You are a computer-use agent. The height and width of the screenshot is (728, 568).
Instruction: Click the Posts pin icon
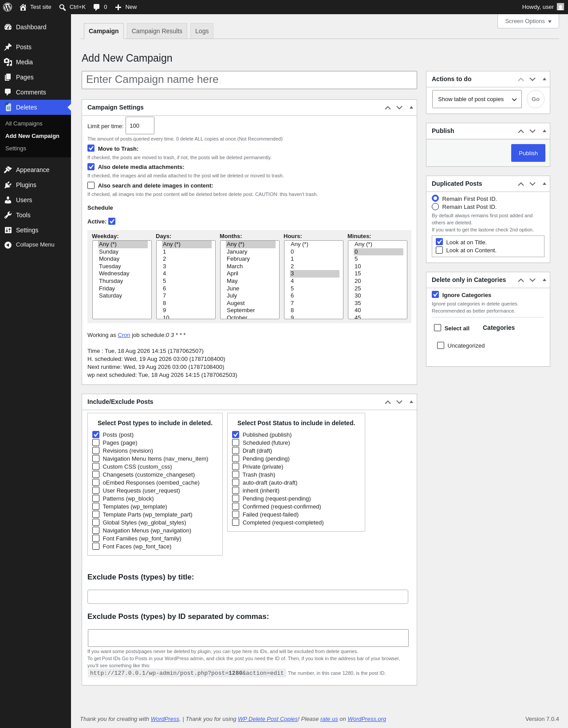8,47
